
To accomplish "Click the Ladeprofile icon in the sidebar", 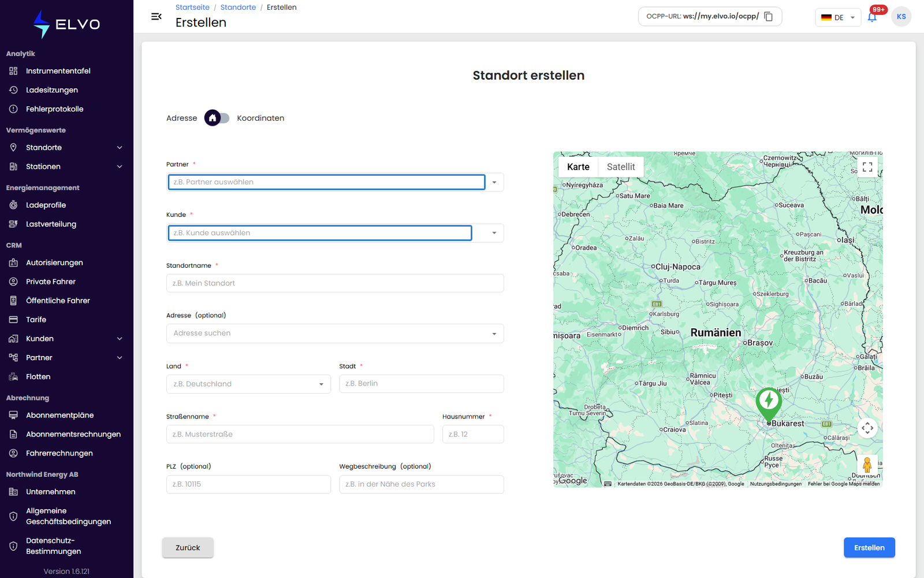I will tap(13, 205).
